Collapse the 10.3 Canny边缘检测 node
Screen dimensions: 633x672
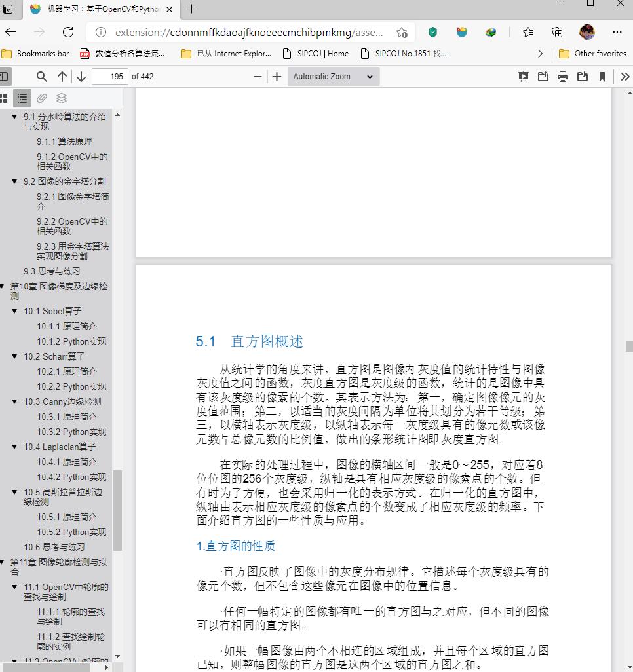point(14,401)
